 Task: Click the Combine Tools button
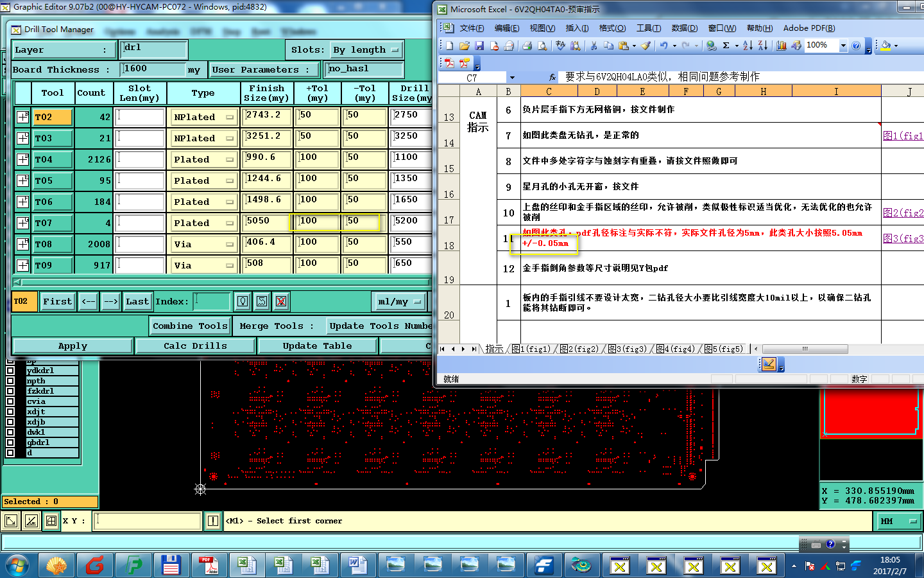(190, 326)
